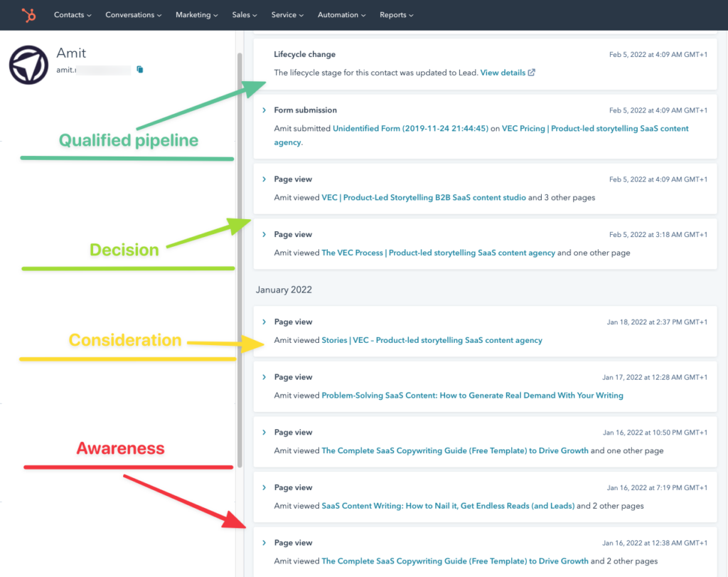Screen dimensions: 728x577
Task: Click the Form submission heading
Action: [306, 110]
